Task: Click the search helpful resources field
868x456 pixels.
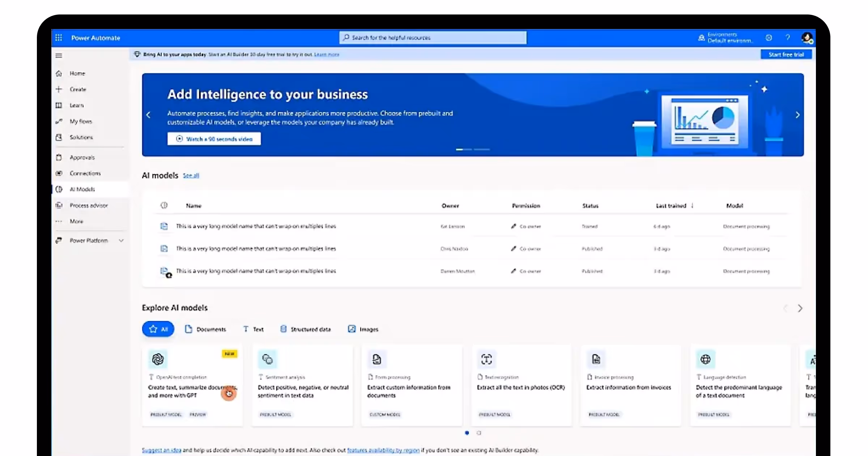Action: click(x=433, y=38)
